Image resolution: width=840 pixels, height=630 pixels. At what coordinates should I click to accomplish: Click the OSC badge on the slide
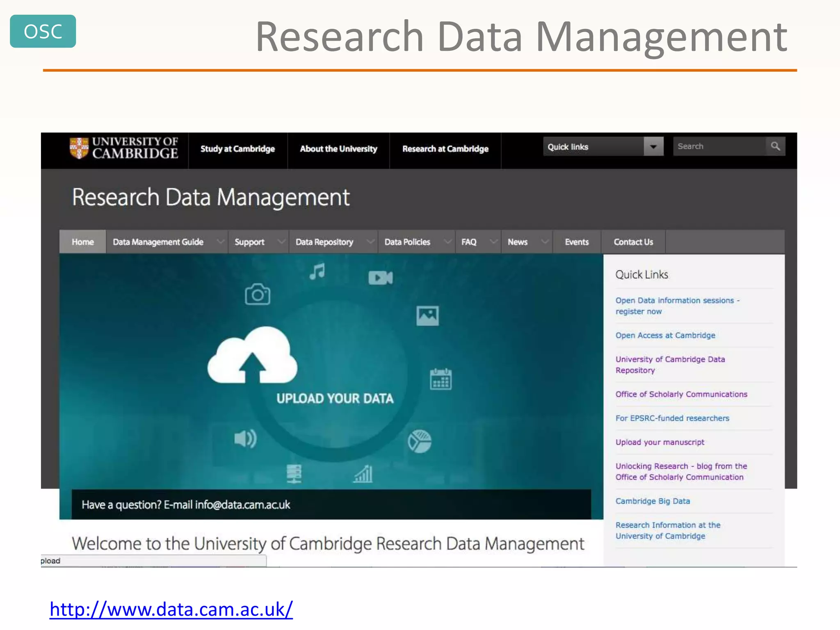pos(43,31)
